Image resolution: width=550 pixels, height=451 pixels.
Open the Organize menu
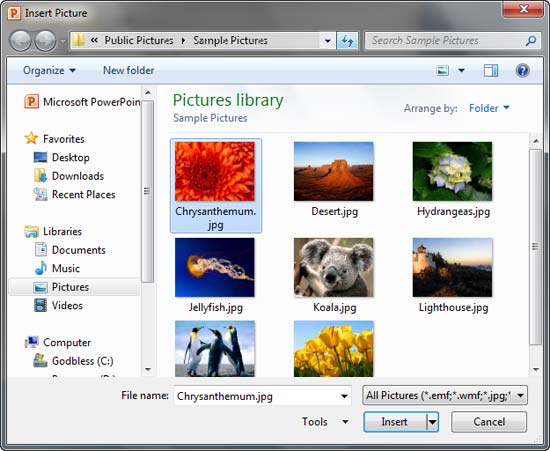click(x=49, y=70)
